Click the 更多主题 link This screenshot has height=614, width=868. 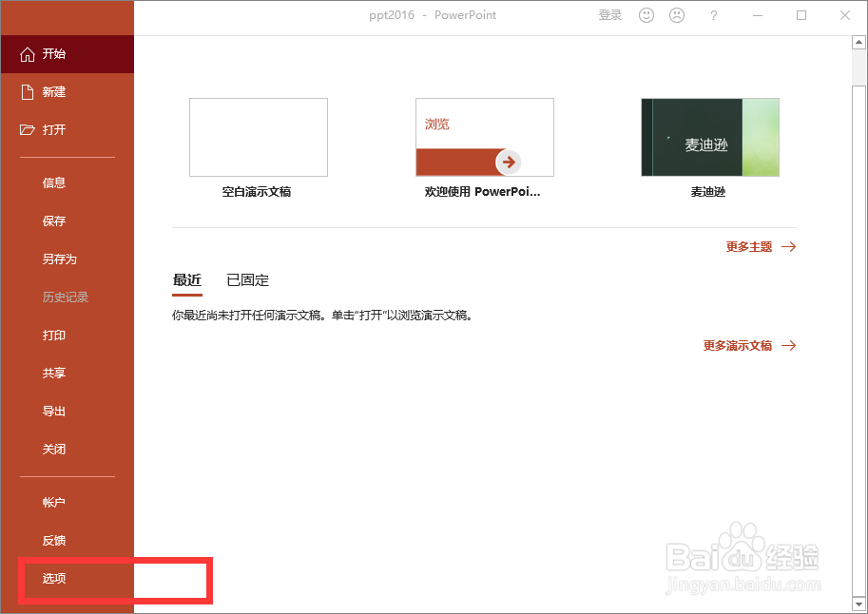click(x=749, y=247)
